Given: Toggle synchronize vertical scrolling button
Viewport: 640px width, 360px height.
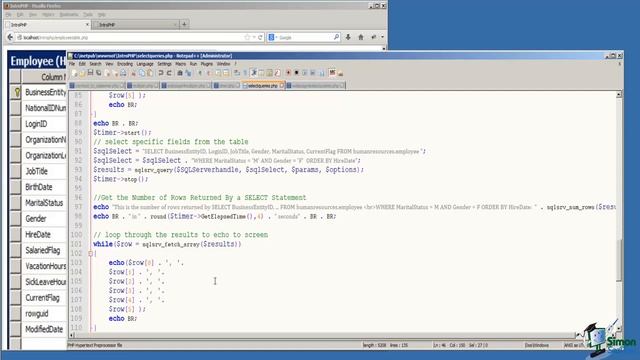Looking at the screenshot, I should click(218, 73).
